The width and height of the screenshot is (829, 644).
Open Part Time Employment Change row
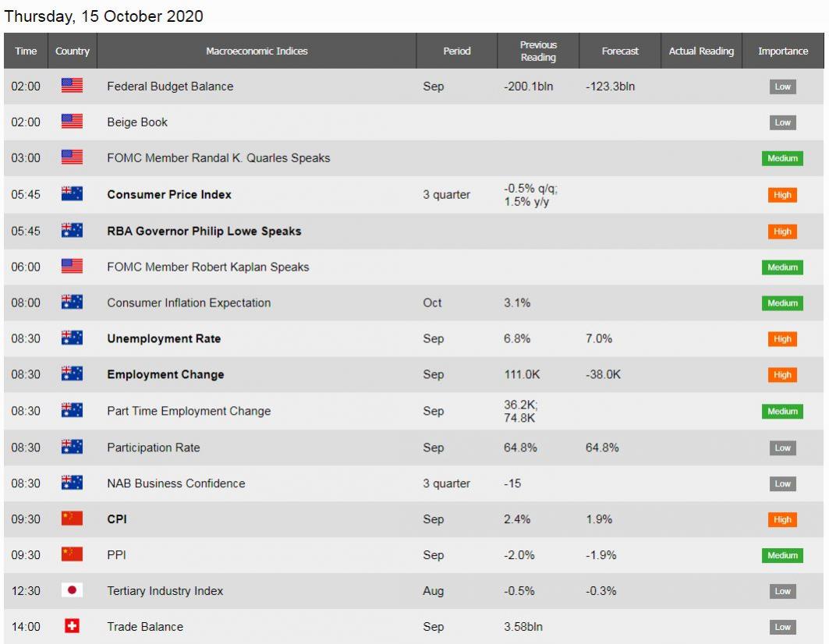tap(414, 411)
